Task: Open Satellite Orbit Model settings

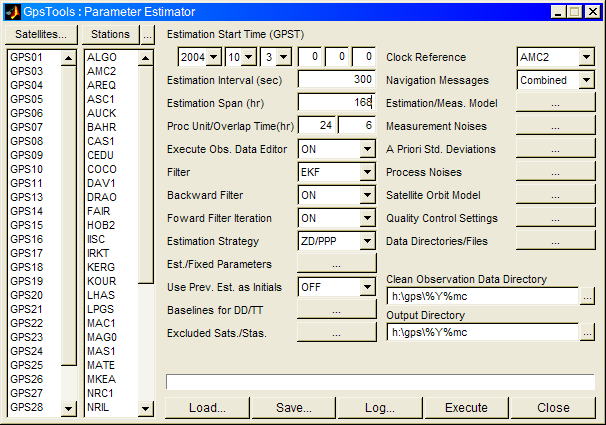Action: pos(555,195)
